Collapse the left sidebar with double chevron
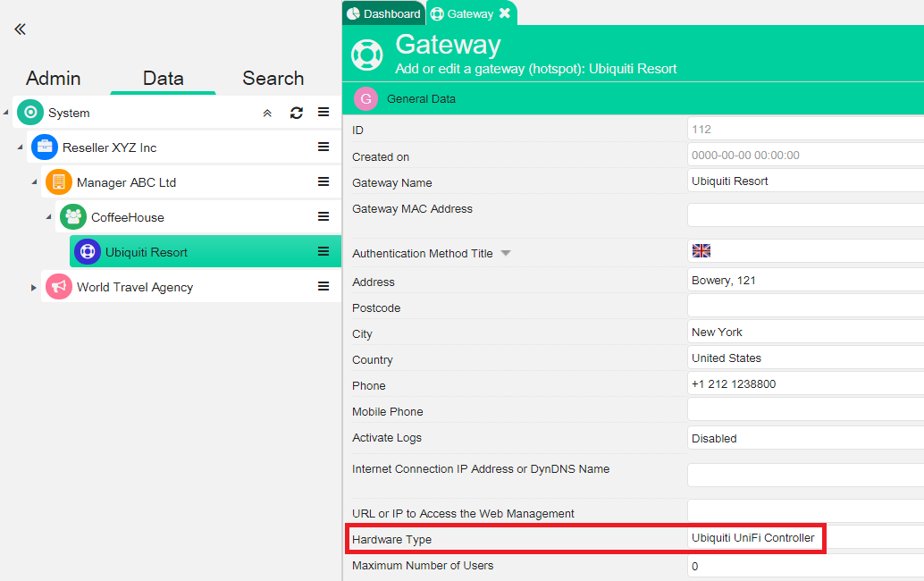This screenshot has width=924, height=581. (x=20, y=29)
